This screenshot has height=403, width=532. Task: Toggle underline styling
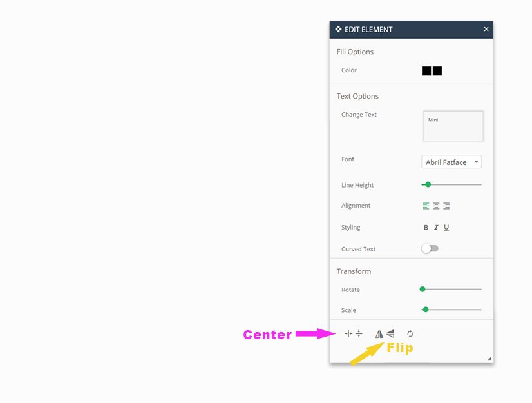click(x=446, y=228)
